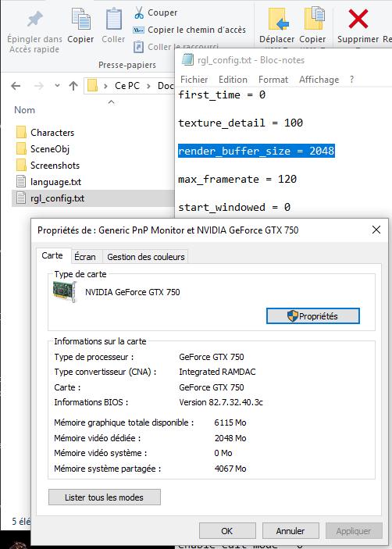
Task: Click the start_windowed = 0 line
Action: coord(234,207)
